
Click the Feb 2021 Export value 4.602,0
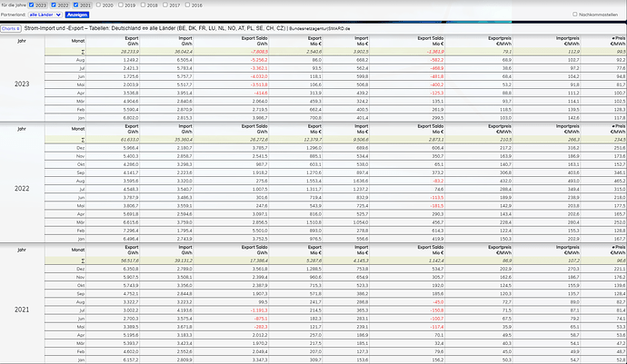(x=131, y=351)
